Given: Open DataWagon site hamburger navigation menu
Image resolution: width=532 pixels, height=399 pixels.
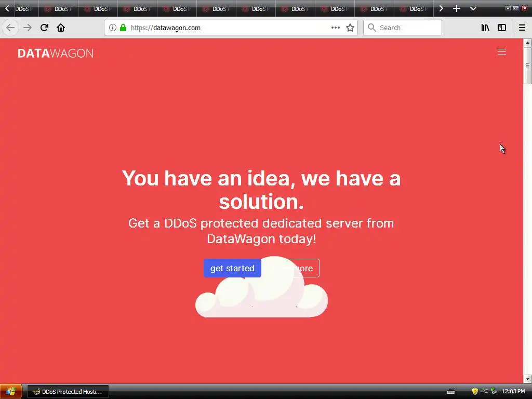Looking at the screenshot, I should [x=502, y=51].
